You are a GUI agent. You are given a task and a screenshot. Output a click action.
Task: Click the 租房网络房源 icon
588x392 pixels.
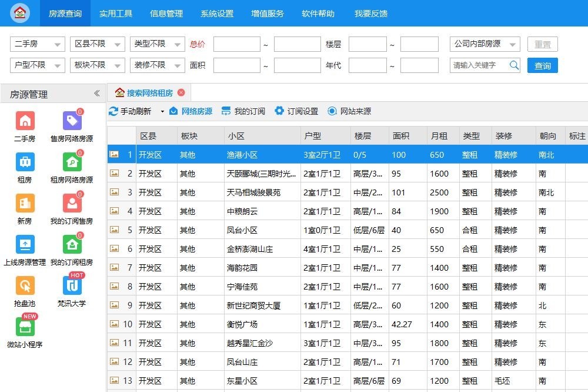coord(72,163)
